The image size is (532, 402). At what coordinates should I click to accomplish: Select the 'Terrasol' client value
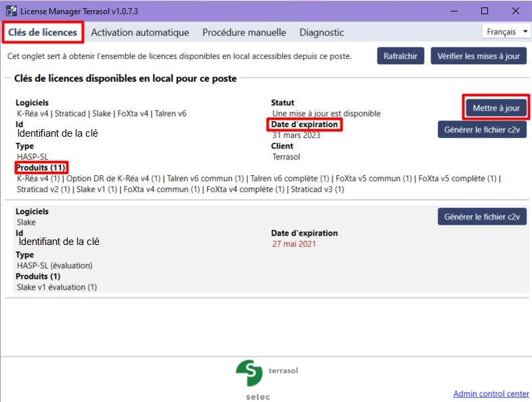point(286,157)
